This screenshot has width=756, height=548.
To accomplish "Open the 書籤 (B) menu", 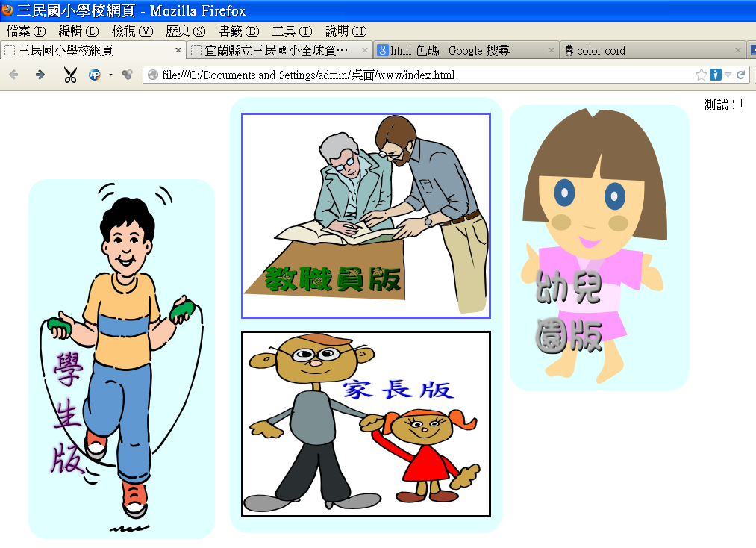I will [238, 31].
